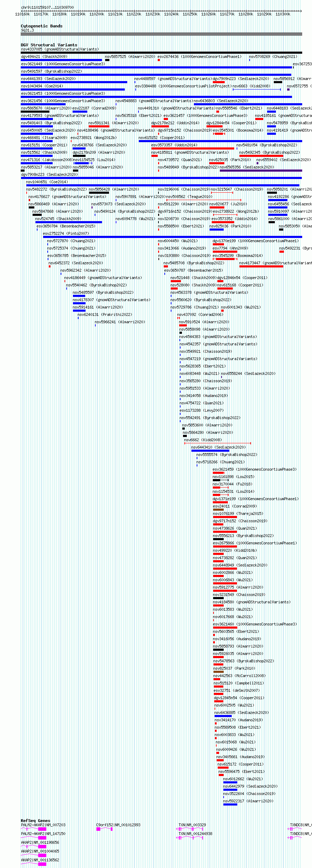Open the nsv1043494 (Coe2014) label
The width and height of the screenshot is (312, 868).
point(42,86)
